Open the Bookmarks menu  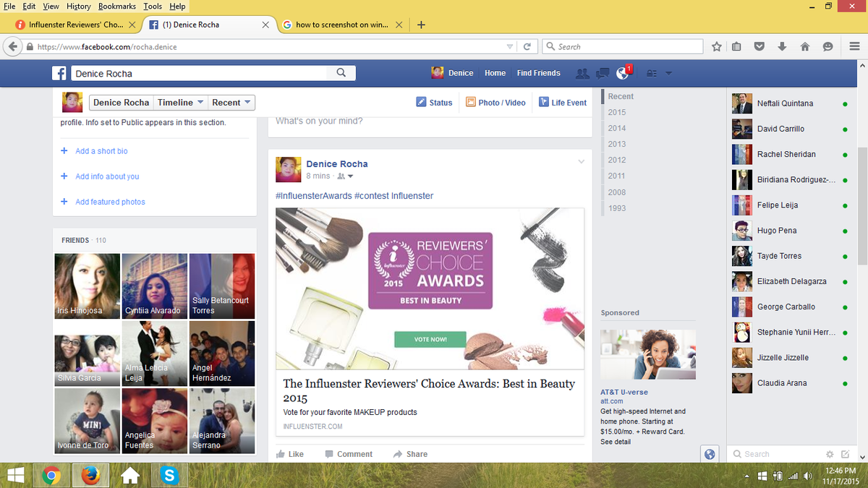[x=117, y=7]
